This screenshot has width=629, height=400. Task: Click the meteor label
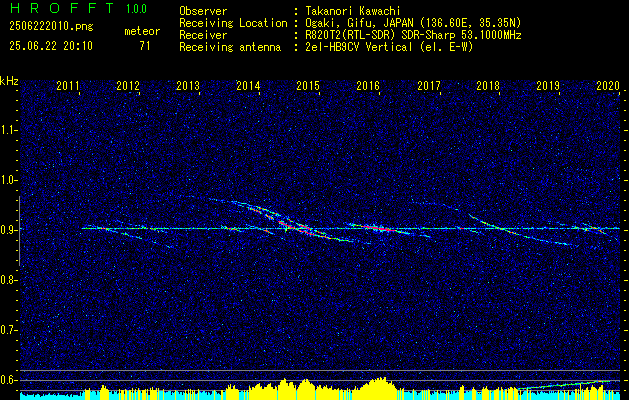pos(142,31)
